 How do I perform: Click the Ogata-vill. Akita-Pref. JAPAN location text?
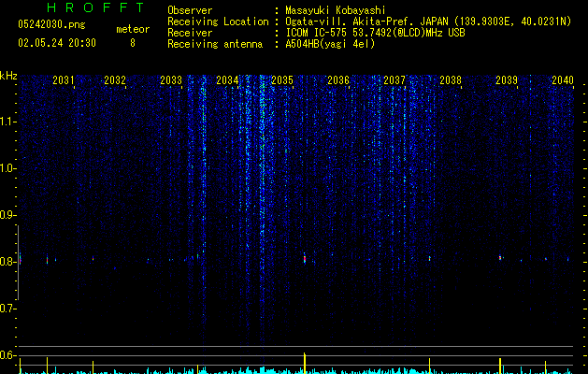click(x=428, y=22)
